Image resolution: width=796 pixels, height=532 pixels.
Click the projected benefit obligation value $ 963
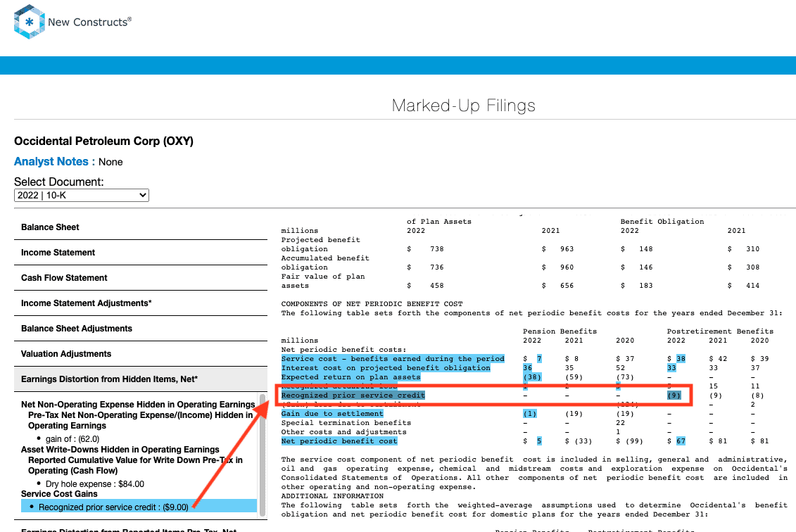(558, 249)
